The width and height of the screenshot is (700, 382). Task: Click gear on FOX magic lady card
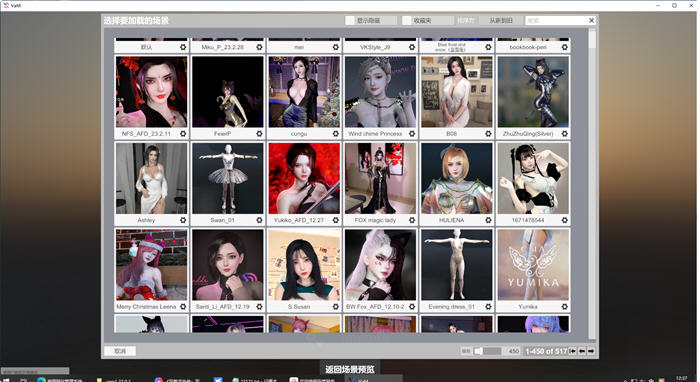[412, 220]
